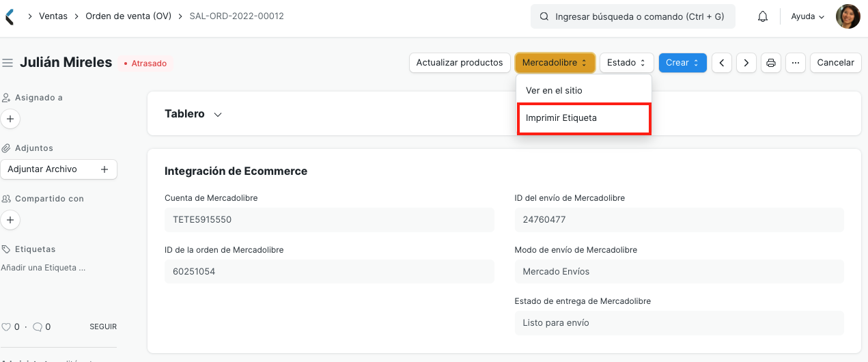The width and height of the screenshot is (868, 362).
Task: Click SAL-ORD-2022-00012 breadcrumb text
Action: (236, 16)
